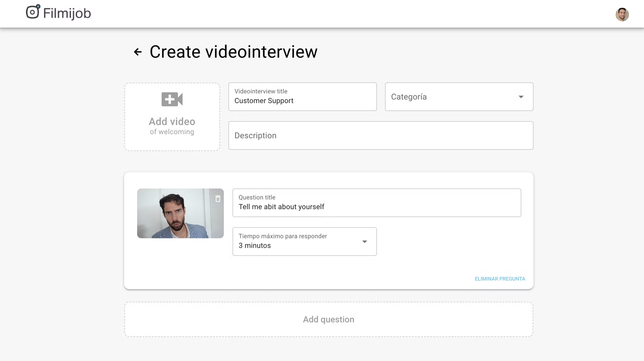The height and width of the screenshot is (361, 644).
Task: Click the interviewer video thumbnail
Action: pos(180,213)
